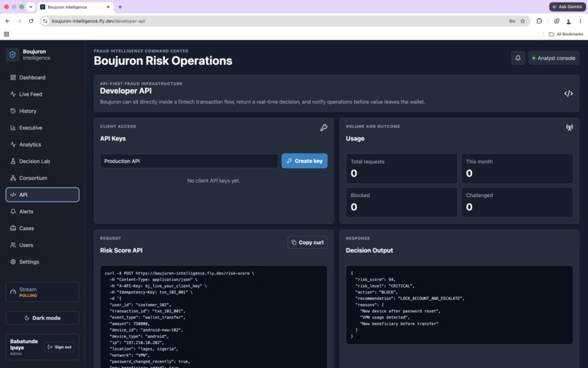Click the Production API key name field
This screenshot has height=368, width=588.
coord(189,161)
